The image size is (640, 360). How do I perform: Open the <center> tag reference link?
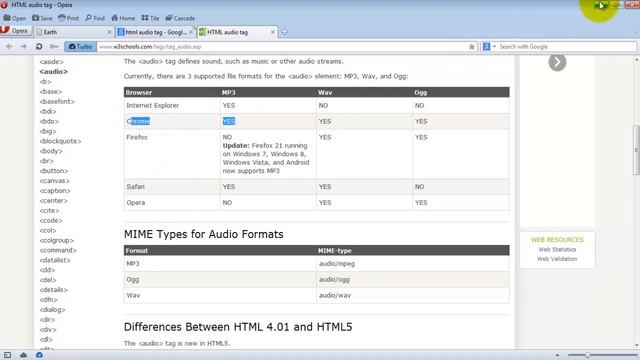coord(53,200)
